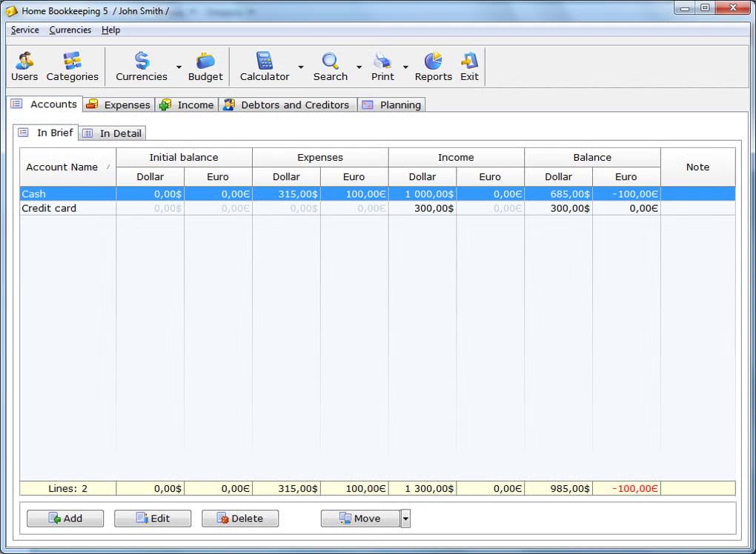Click the Move button
Screen dimensions: 756x554
(x=361, y=518)
